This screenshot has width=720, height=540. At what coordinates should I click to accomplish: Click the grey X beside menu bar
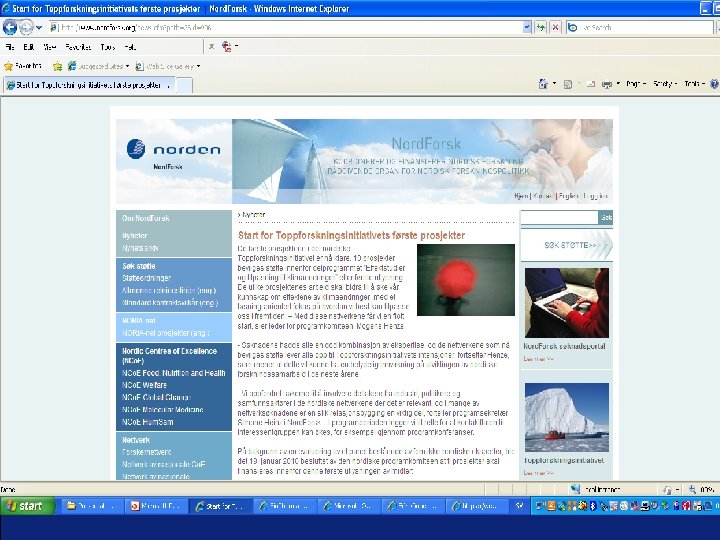click(x=212, y=46)
